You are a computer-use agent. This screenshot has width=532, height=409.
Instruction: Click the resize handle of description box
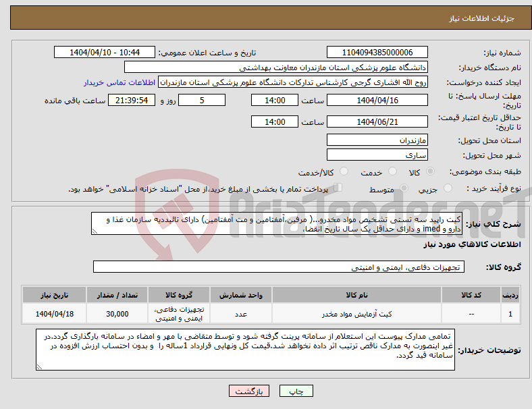[95, 231]
